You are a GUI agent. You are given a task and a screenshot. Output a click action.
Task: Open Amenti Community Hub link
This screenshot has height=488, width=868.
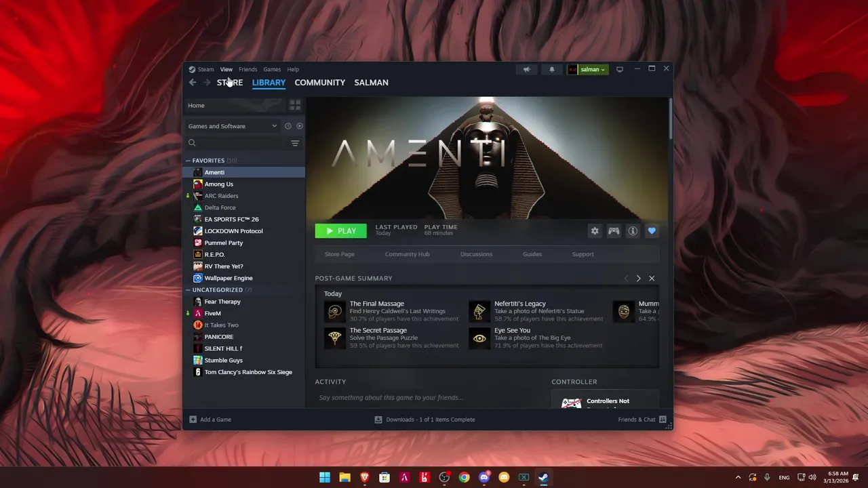[407, 254]
